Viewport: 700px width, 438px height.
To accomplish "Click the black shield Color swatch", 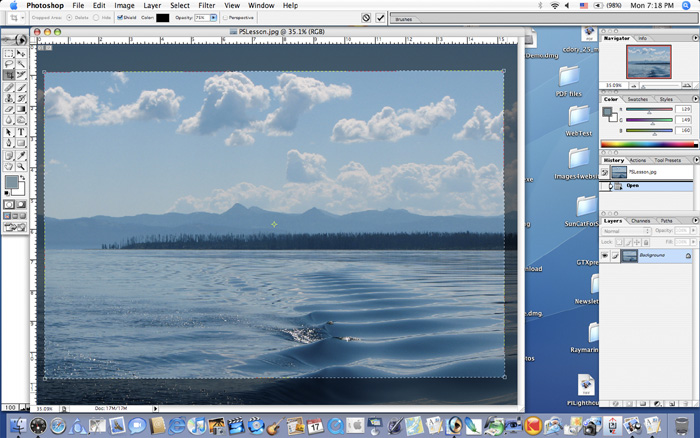I will (x=163, y=18).
